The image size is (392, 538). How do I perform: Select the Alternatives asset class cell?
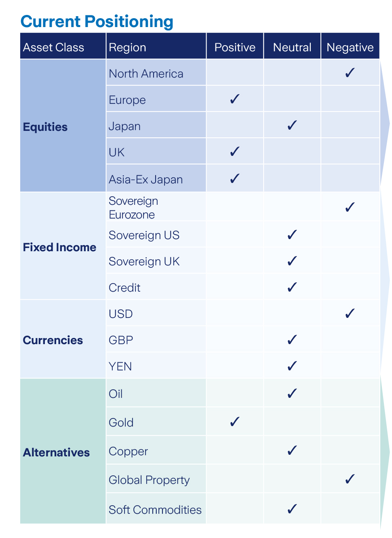[x=63, y=451]
